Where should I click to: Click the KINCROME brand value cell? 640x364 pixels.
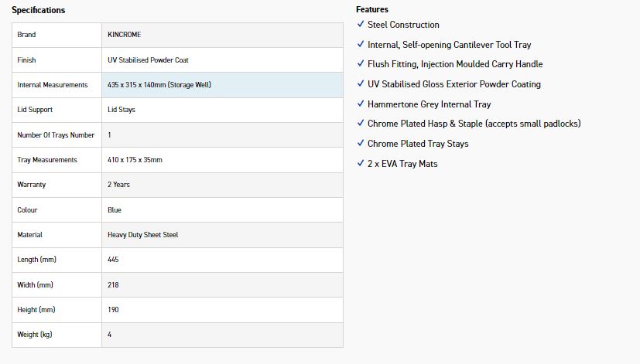point(222,35)
